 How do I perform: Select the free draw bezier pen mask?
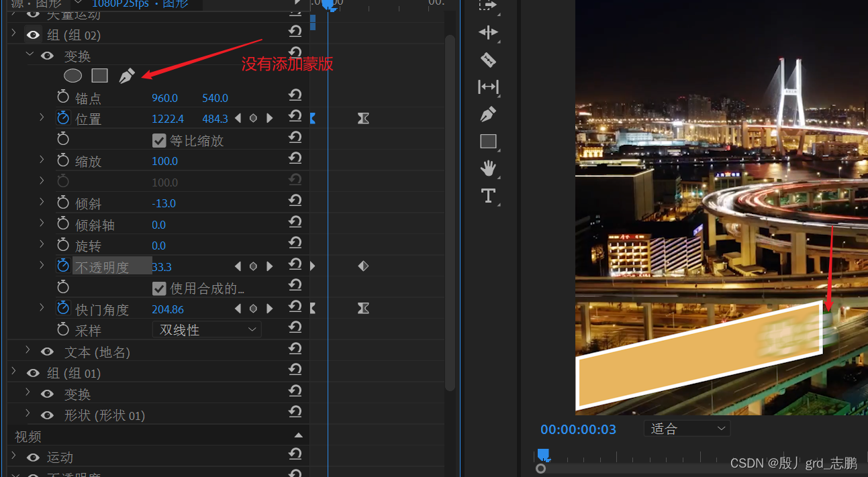[x=127, y=76]
